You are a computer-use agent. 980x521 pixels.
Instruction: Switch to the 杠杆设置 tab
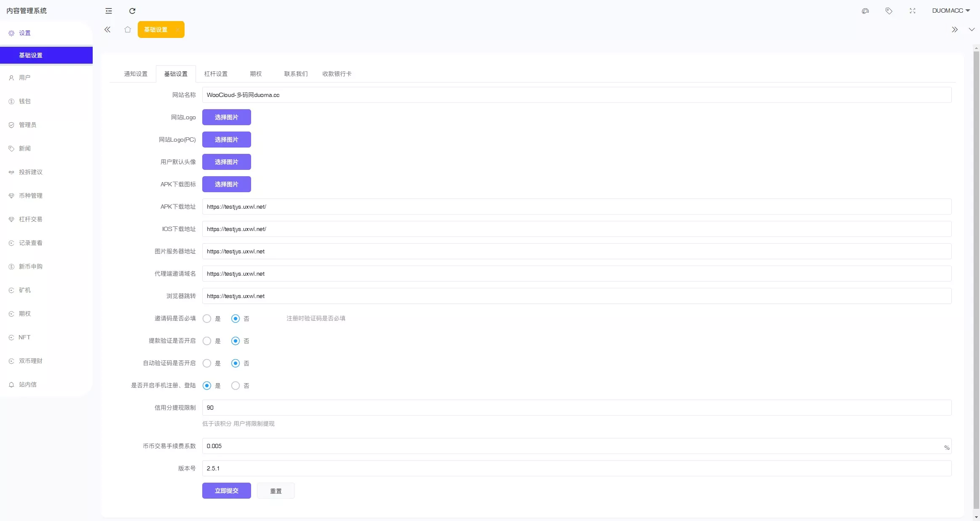coord(216,74)
